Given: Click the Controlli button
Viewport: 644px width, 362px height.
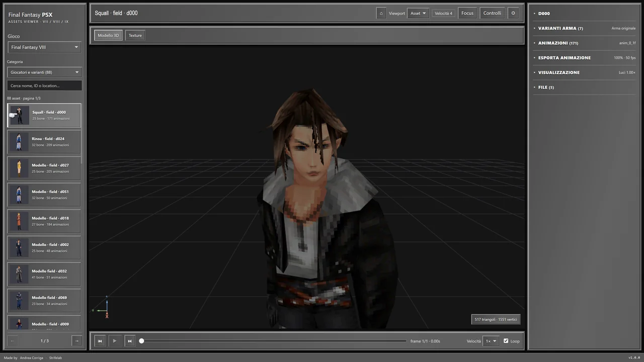Looking at the screenshot, I should tap(492, 13).
